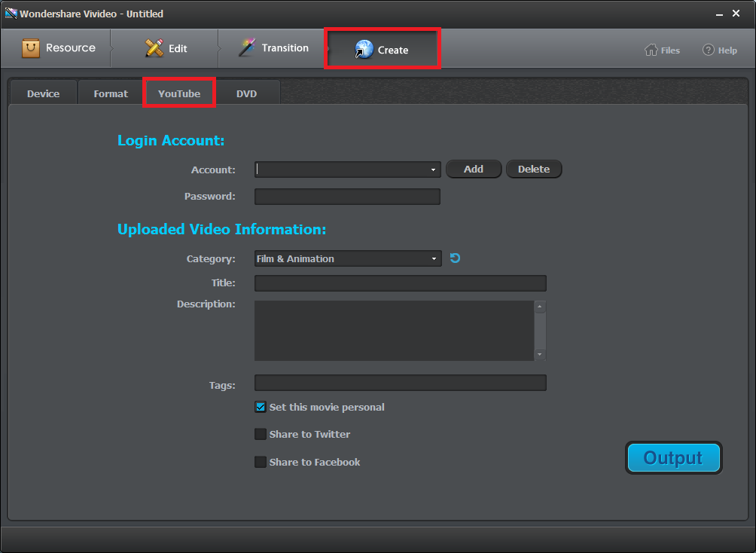
Task: Click inside the Description text area
Action: pos(394,331)
